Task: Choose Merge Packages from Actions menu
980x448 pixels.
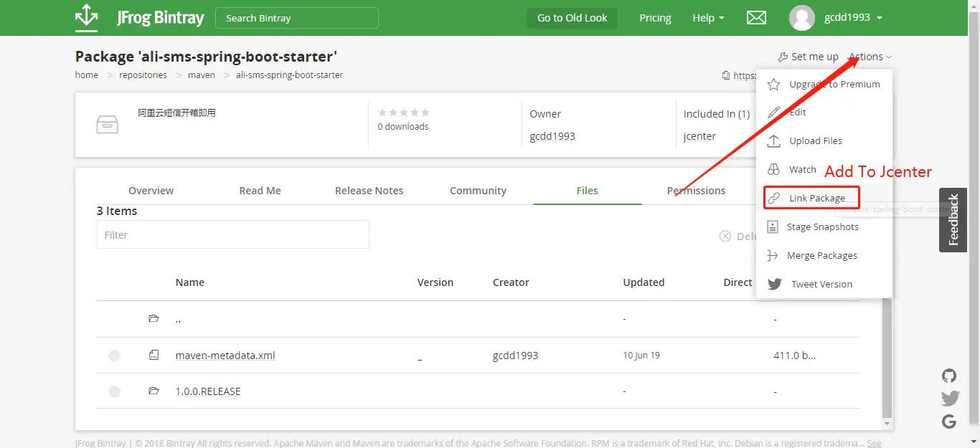Action: (824, 256)
